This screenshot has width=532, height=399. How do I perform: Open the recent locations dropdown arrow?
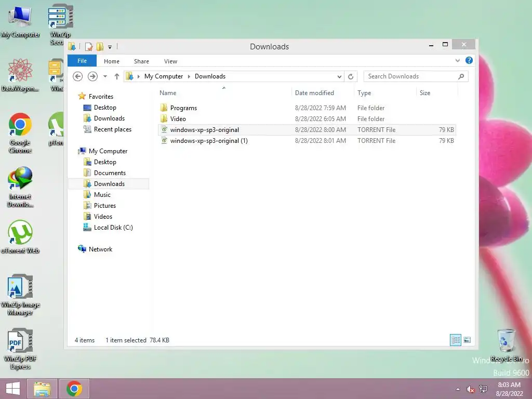tap(105, 76)
